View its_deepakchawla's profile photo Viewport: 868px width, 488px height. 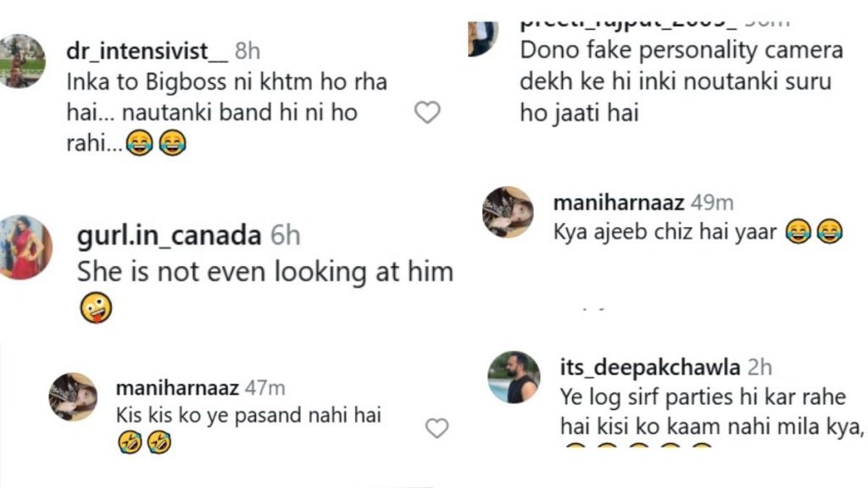coord(515,377)
